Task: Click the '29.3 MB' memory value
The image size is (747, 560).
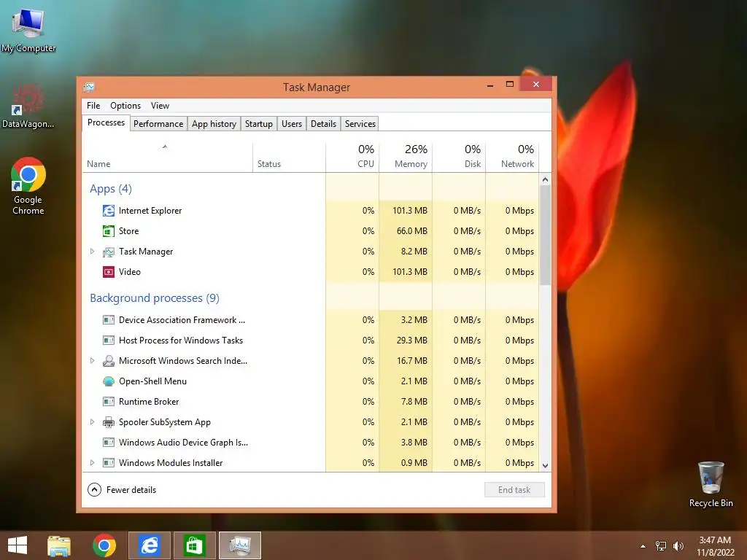Action: [x=412, y=341]
